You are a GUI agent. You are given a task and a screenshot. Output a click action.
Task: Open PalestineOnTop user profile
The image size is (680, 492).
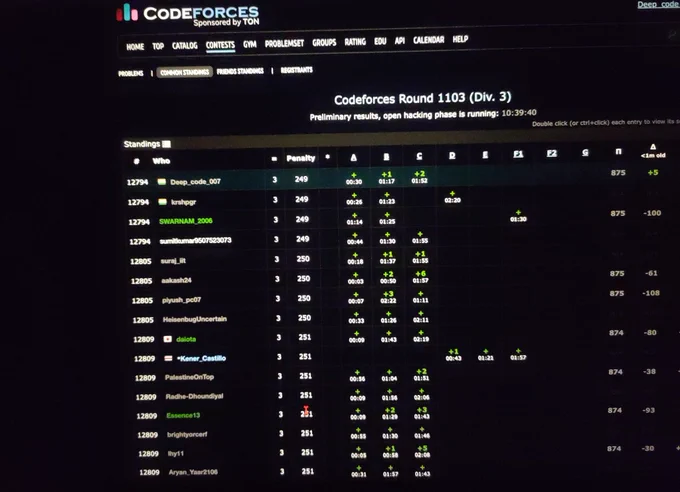190,377
